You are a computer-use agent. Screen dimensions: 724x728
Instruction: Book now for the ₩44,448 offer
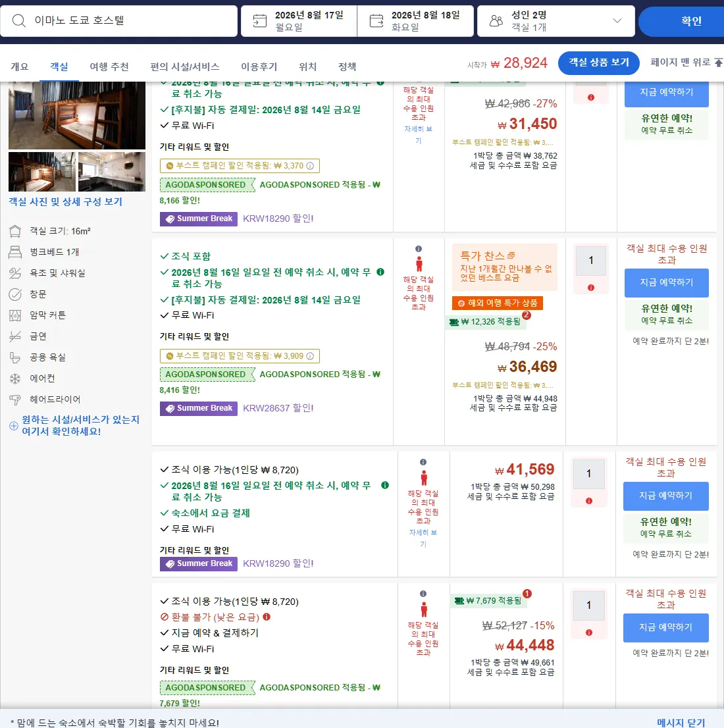click(x=665, y=627)
